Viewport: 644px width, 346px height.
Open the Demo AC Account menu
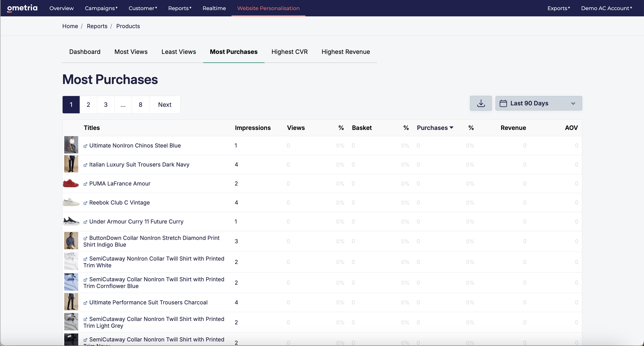click(x=606, y=8)
